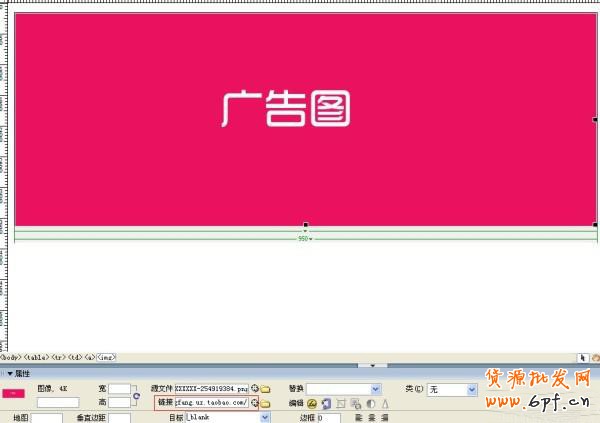
Task: Click the browse folder icon for link field
Action: tap(266, 403)
